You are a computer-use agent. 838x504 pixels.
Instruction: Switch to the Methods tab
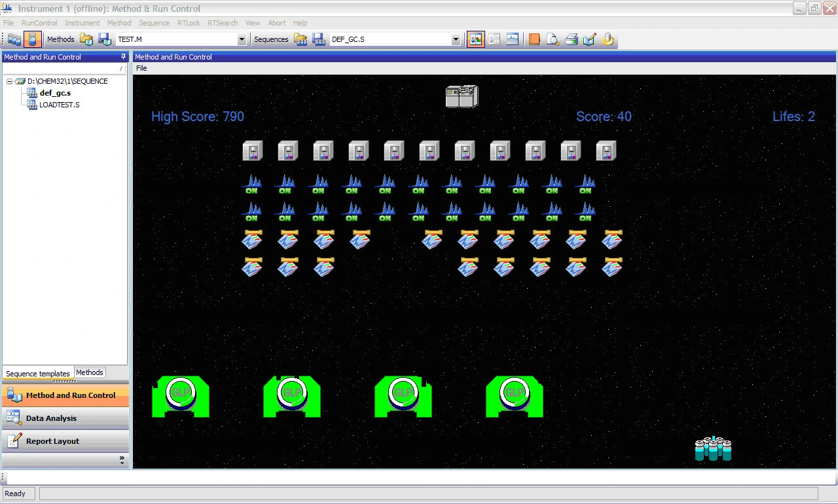pyautogui.click(x=90, y=372)
